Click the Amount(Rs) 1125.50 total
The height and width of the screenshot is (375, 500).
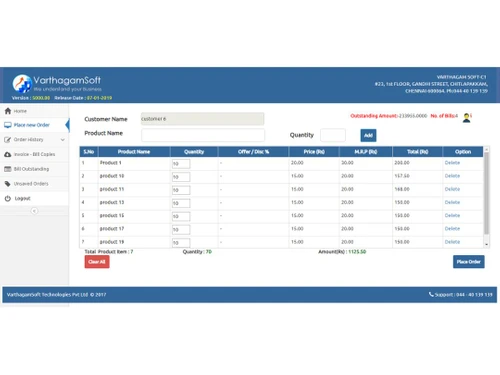342,252
